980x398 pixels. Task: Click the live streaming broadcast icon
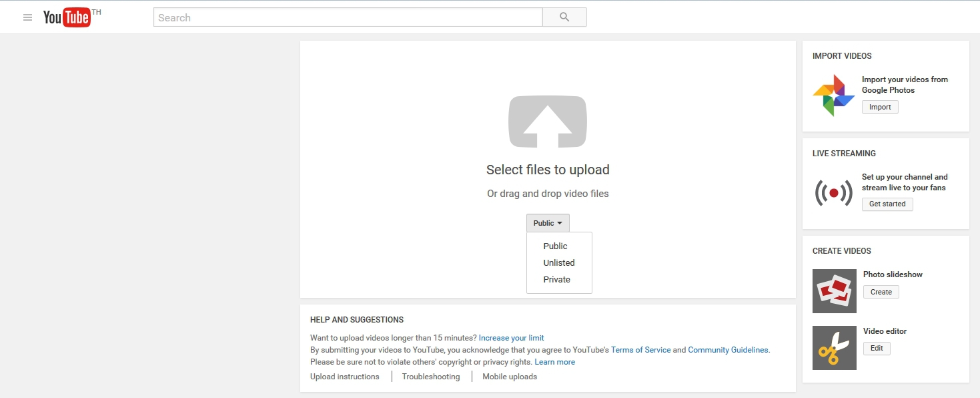tap(834, 193)
